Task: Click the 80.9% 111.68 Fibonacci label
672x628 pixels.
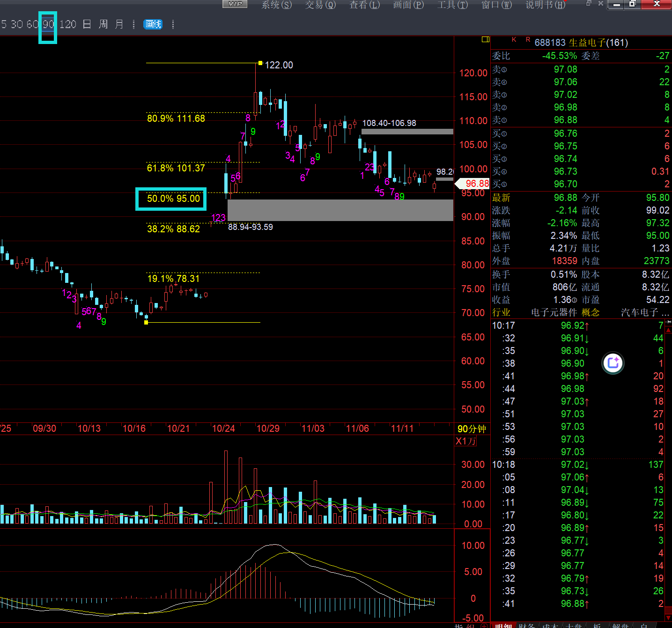Action: [176, 118]
